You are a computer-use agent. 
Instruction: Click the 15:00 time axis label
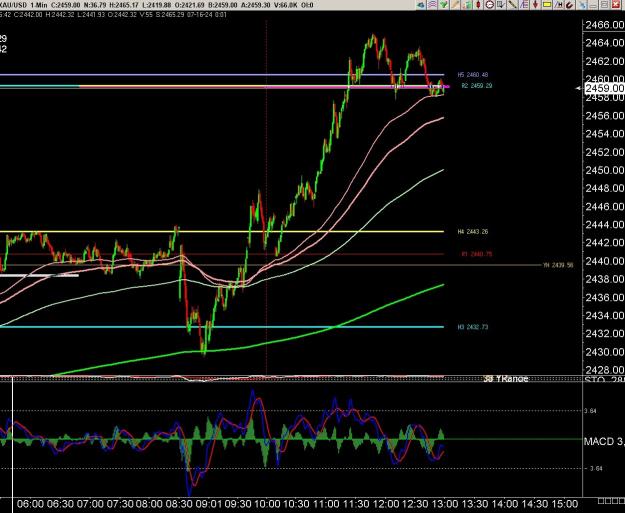(565, 504)
